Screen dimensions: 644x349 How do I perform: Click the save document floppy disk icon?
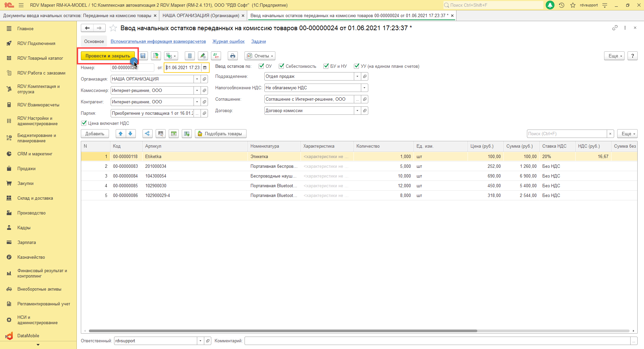coord(143,56)
